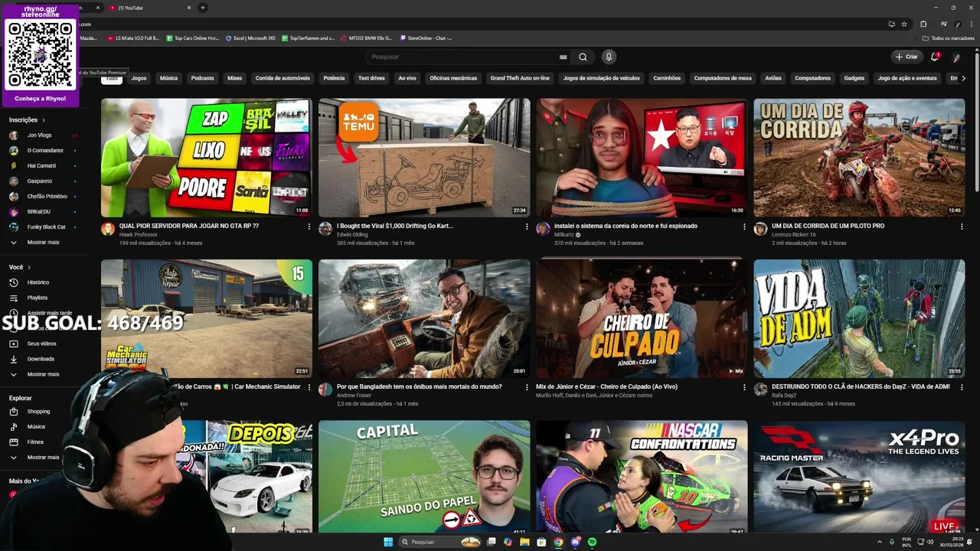
Task: Expand Mostrar mais under Inscrições
Action: (34, 242)
